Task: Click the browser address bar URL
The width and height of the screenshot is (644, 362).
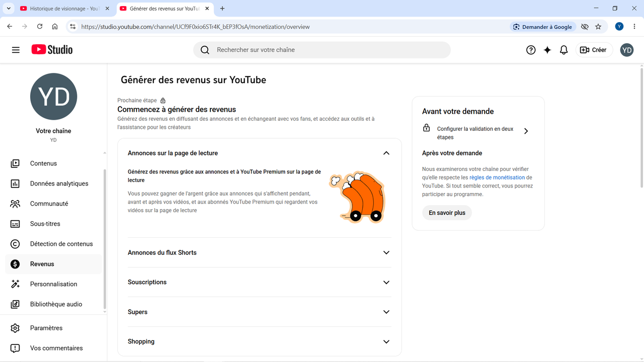Action: point(195,27)
